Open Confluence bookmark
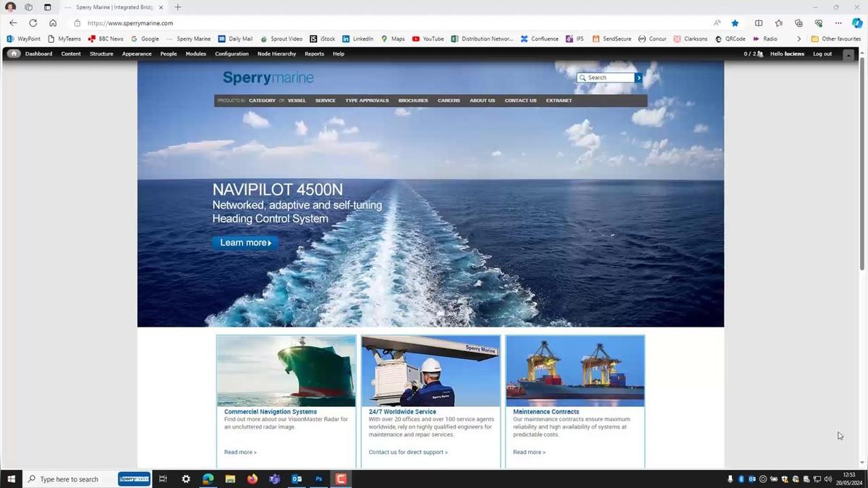868x488 pixels. pyautogui.click(x=540, y=39)
